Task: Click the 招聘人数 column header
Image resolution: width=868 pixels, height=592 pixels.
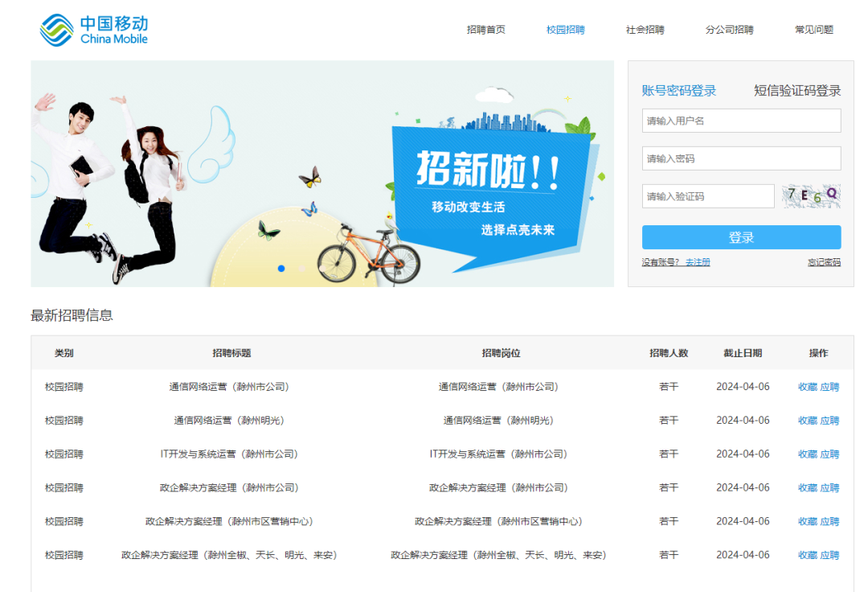Action: tap(669, 353)
